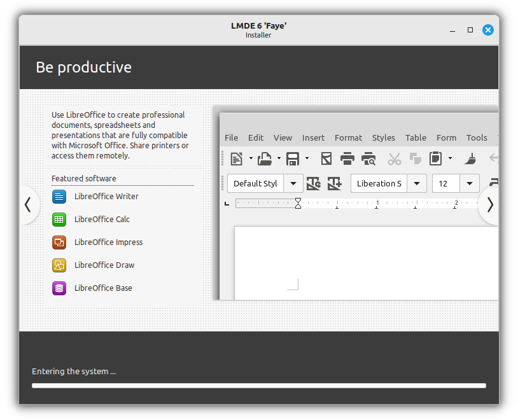Screen dimensions: 518x420
Task: Open the font name dropdown
Action: [x=417, y=183]
